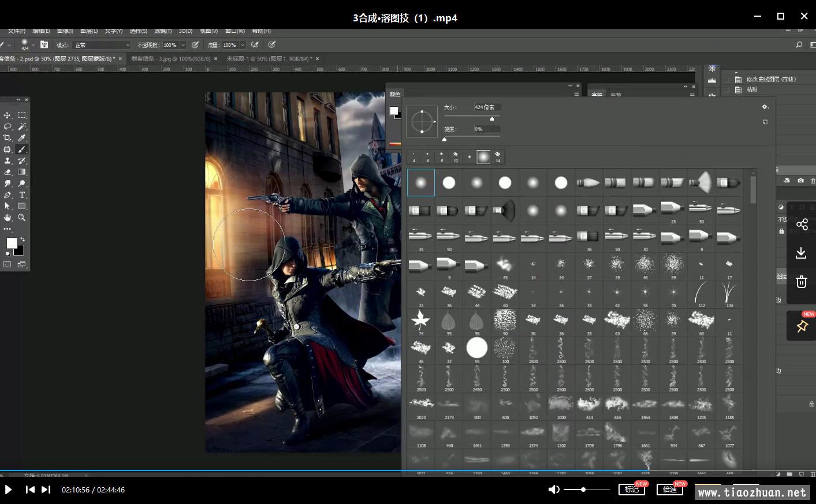This screenshot has width=816, height=504.
Task: Open the extra tools ellipsis in the toolbox
Action: (x=8, y=229)
